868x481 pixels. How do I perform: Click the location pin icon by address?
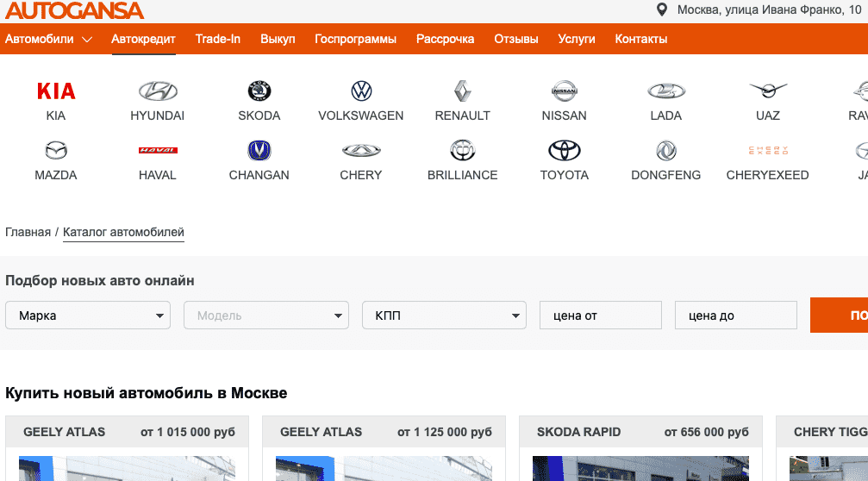click(x=662, y=10)
